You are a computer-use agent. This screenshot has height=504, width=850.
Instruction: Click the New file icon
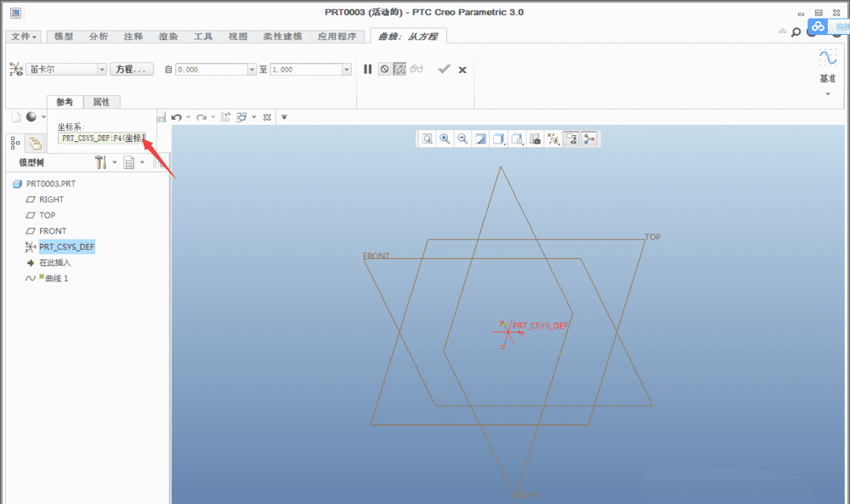pos(16,117)
